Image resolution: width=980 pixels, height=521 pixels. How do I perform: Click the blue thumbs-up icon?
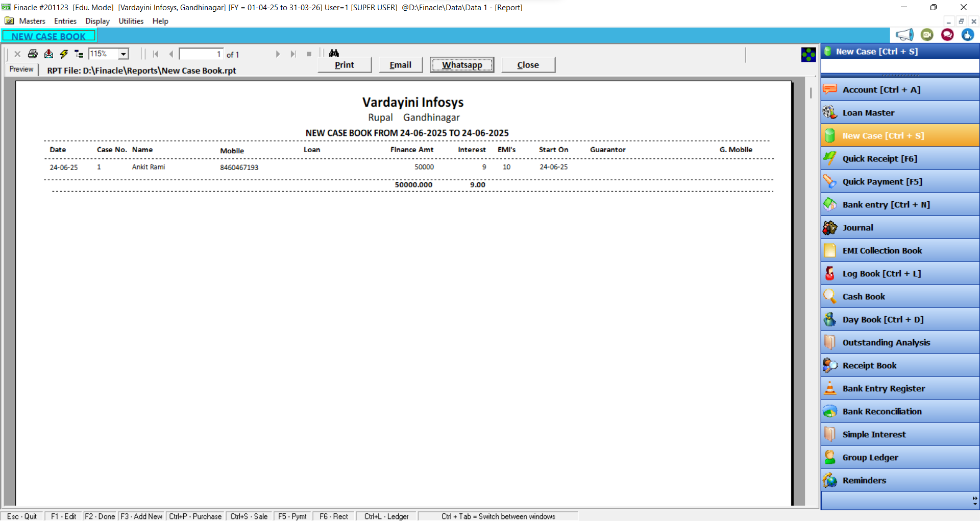tap(967, 35)
